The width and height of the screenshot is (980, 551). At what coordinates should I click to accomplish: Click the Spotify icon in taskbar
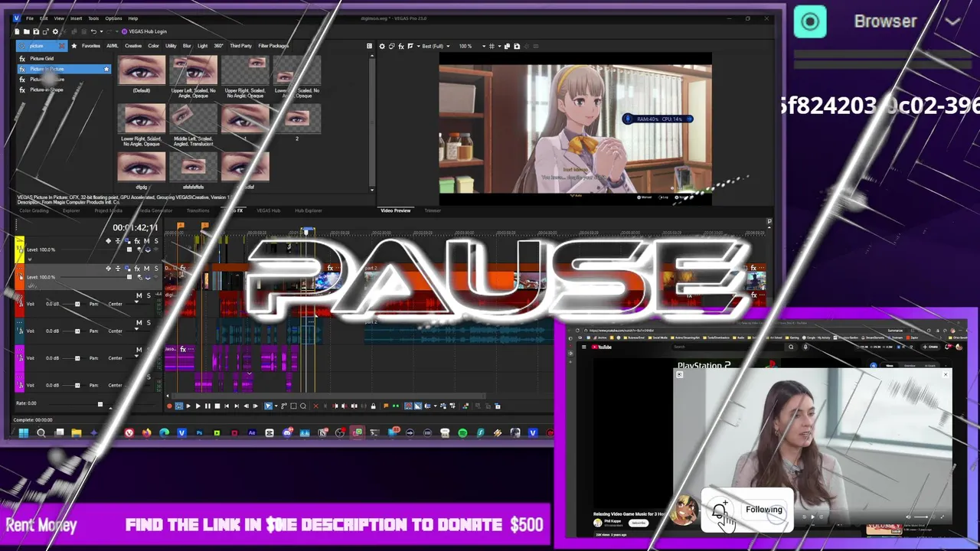pos(462,432)
